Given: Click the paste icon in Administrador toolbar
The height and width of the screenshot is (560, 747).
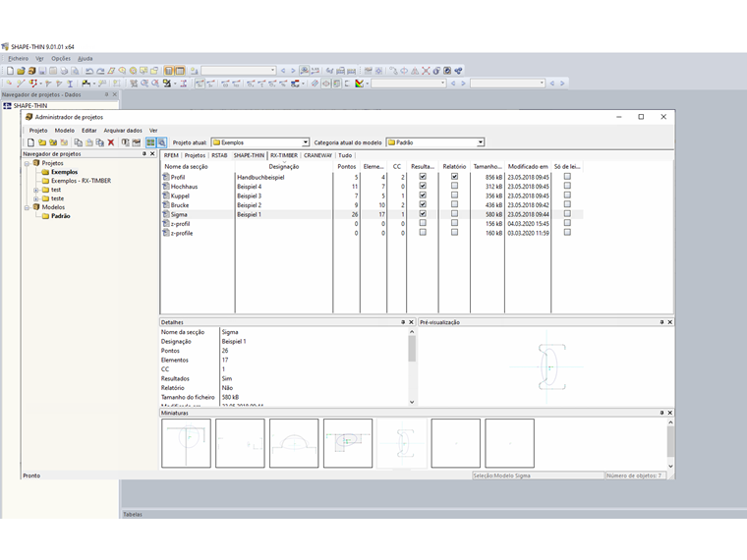Looking at the screenshot, I should click(x=89, y=142).
